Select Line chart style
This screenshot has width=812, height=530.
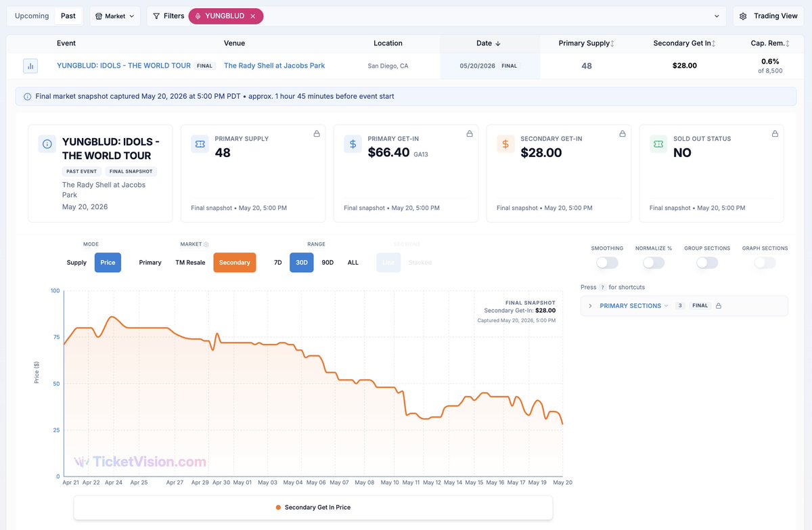(x=388, y=263)
